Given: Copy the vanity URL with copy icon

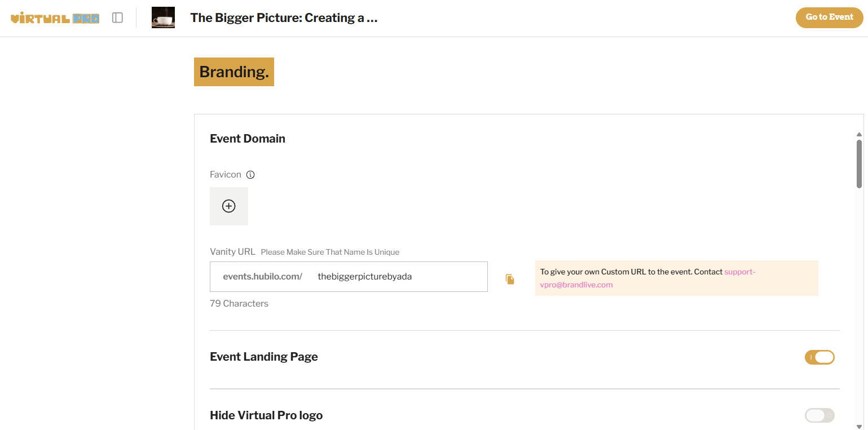Looking at the screenshot, I should pyautogui.click(x=510, y=279).
